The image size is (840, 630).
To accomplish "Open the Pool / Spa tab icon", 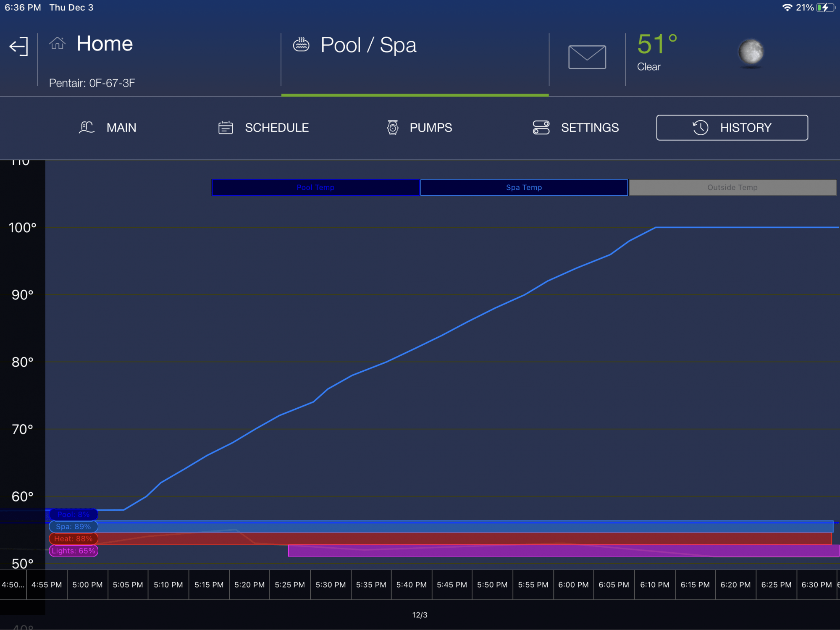I will point(301,44).
